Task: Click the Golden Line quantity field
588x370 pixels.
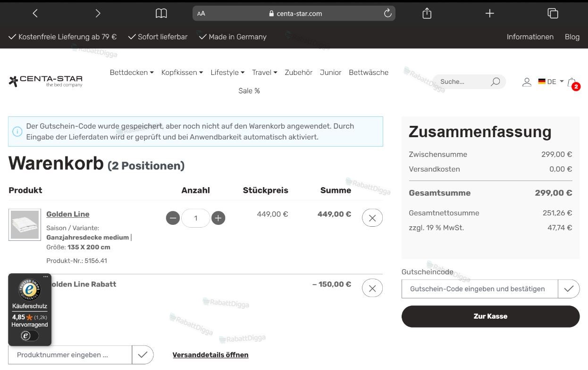Action: [x=195, y=218]
